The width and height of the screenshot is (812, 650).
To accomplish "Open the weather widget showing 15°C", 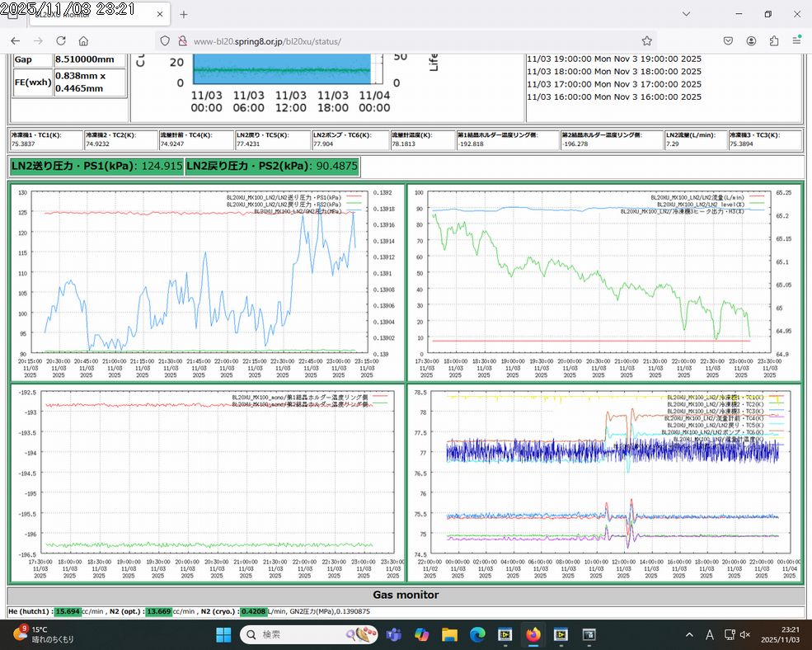I will pos(41,634).
